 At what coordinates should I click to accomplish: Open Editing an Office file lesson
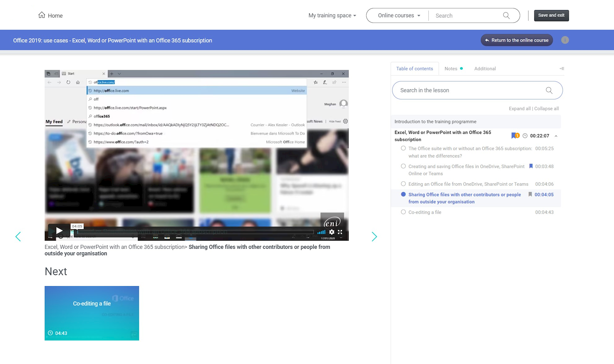[468, 184]
